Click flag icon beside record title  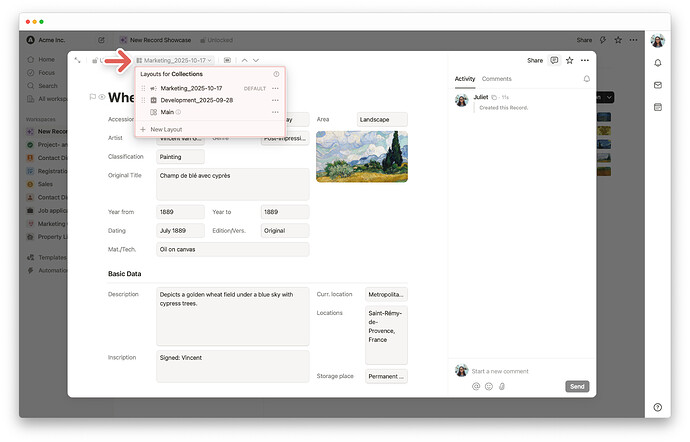92,97
